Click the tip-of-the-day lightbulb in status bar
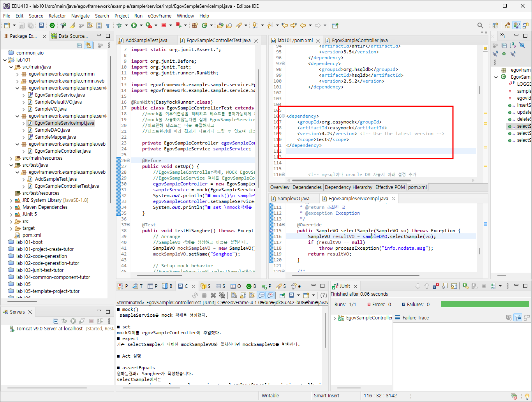 [527, 396]
